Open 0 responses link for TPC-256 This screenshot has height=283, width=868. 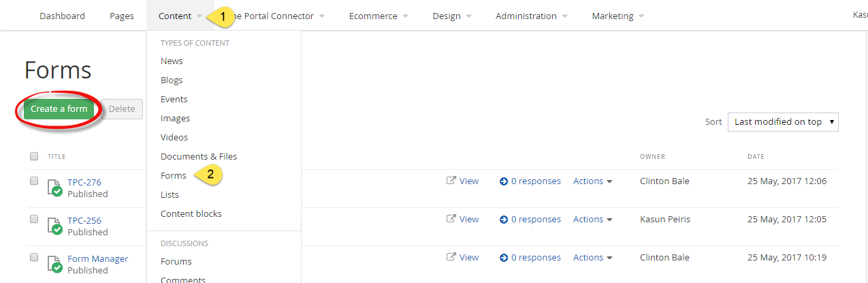coord(536,219)
